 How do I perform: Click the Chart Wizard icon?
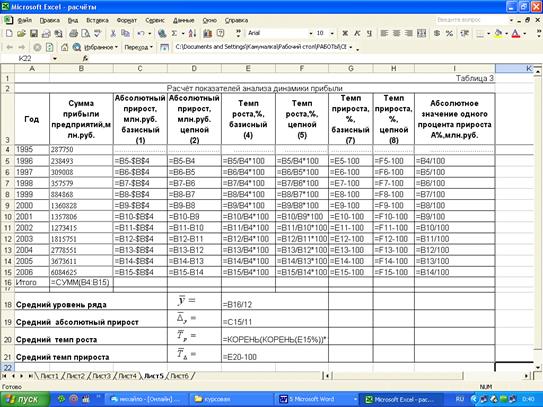pyautogui.click(x=207, y=33)
